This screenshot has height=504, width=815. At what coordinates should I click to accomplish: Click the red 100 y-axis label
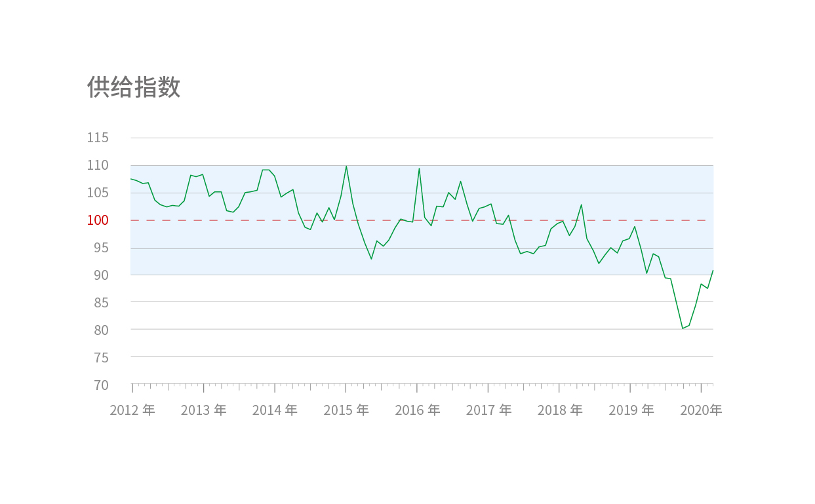click(x=98, y=220)
